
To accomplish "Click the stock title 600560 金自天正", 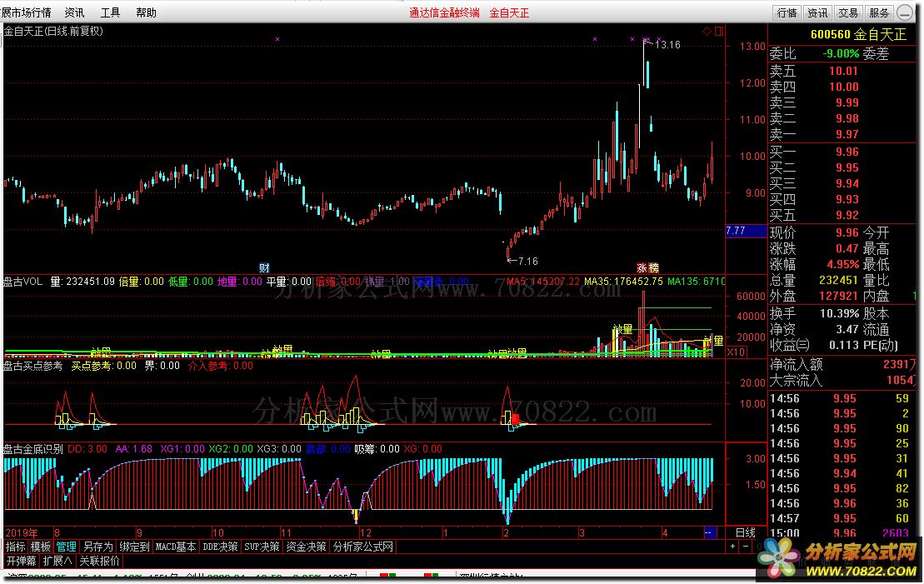I will click(858, 34).
